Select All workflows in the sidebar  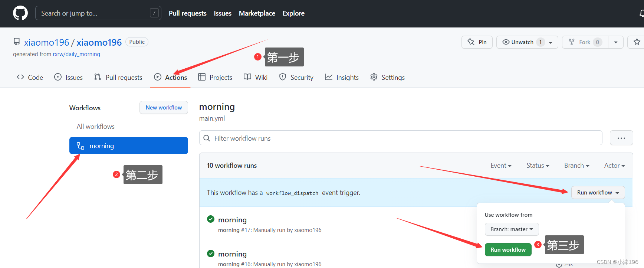(x=96, y=127)
